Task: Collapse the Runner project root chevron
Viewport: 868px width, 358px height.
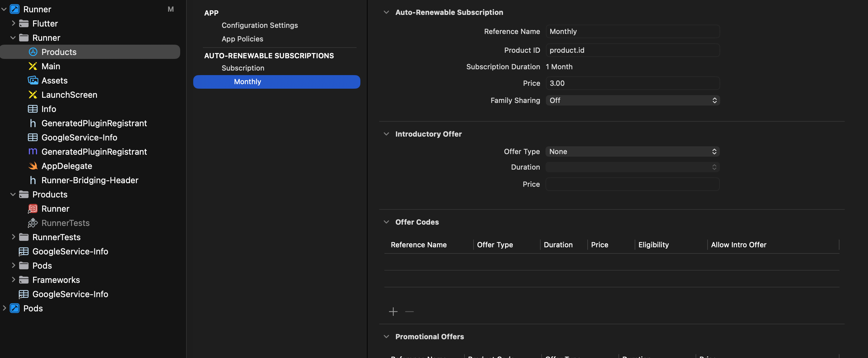Action: [4, 9]
